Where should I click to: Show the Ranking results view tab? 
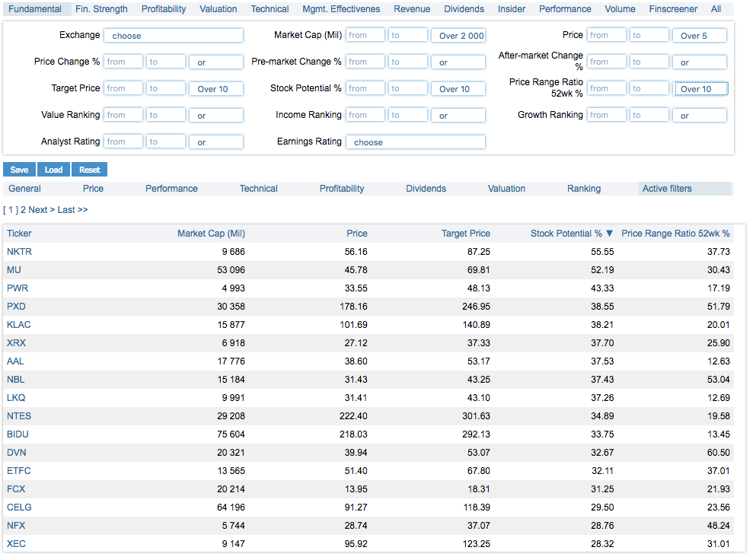pyautogui.click(x=584, y=189)
